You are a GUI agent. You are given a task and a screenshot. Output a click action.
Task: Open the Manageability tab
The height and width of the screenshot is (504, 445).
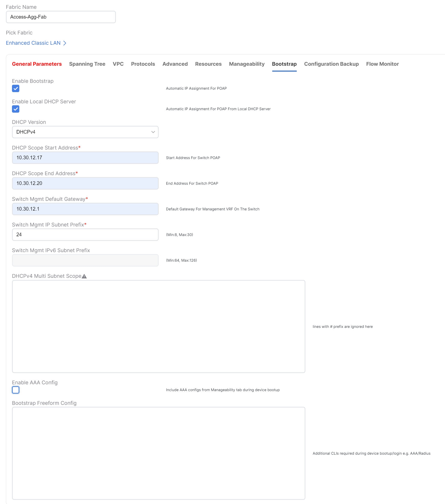(x=247, y=64)
